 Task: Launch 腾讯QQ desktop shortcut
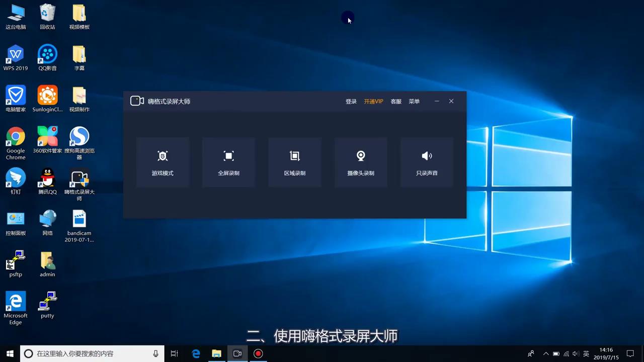[x=47, y=182]
